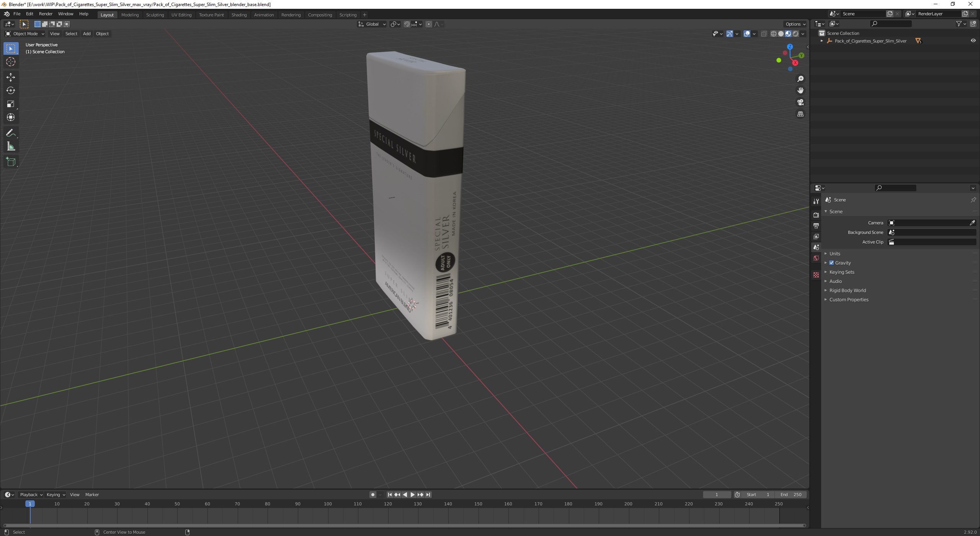Viewport: 980px width, 536px height.
Task: Toggle proportional editing
Action: [429, 24]
